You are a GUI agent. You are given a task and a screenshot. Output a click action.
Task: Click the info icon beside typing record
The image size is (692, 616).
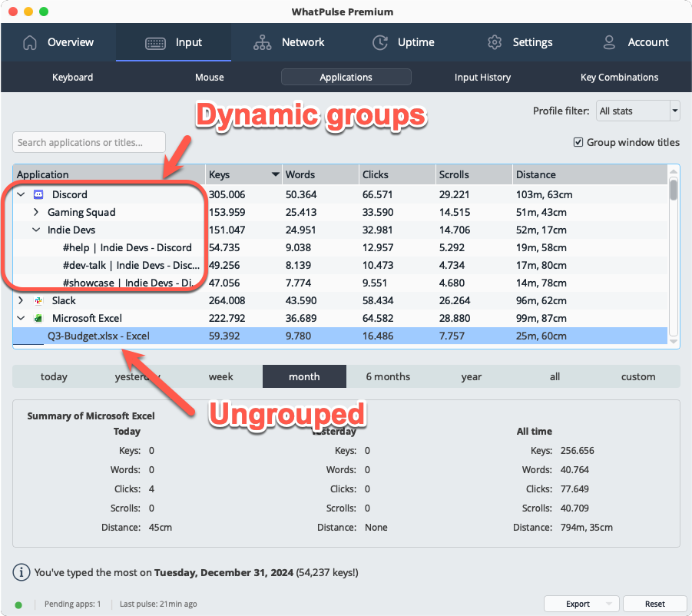coord(22,572)
